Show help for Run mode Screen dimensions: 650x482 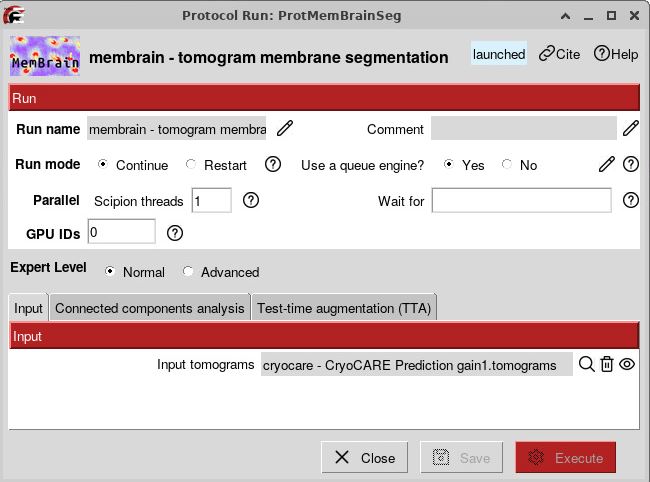[273, 165]
